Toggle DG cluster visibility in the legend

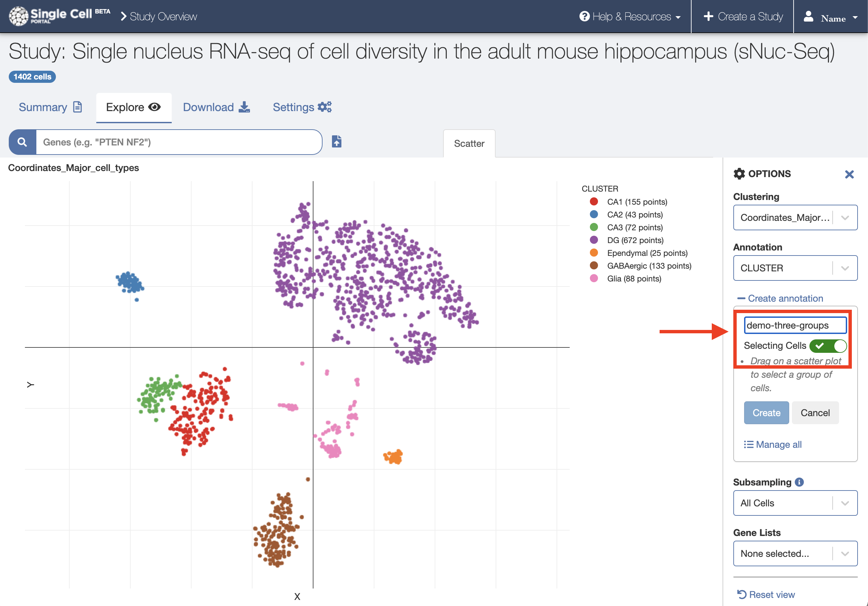click(x=635, y=240)
